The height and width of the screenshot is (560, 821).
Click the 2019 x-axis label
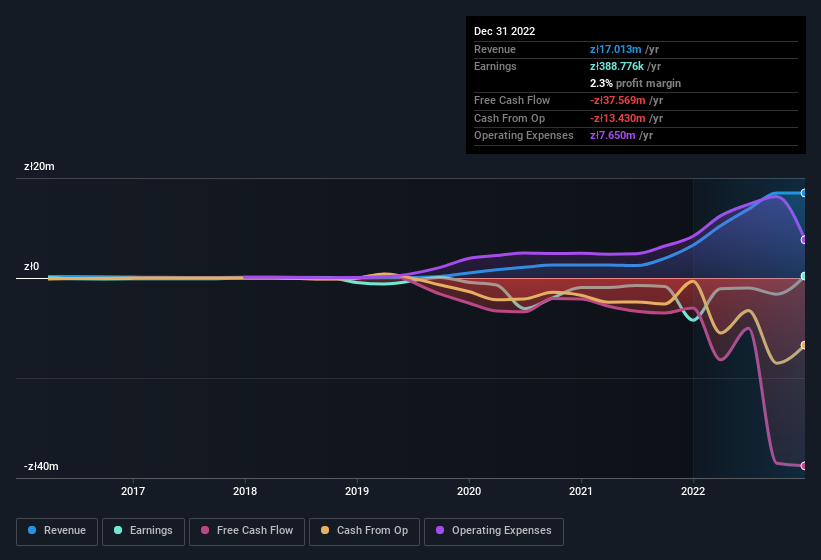(x=357, y=491)
